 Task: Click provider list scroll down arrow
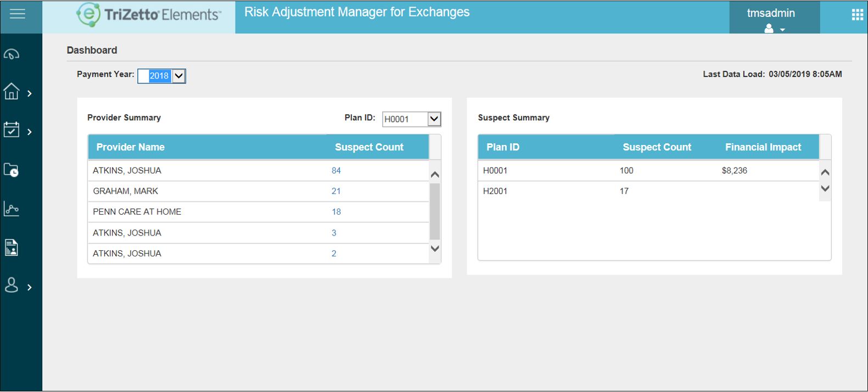(435, 249)
